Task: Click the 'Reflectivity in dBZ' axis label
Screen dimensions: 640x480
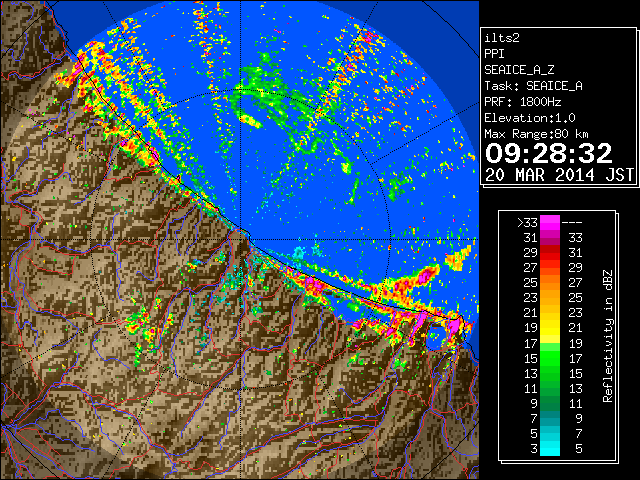Action: tap(608, 336)
